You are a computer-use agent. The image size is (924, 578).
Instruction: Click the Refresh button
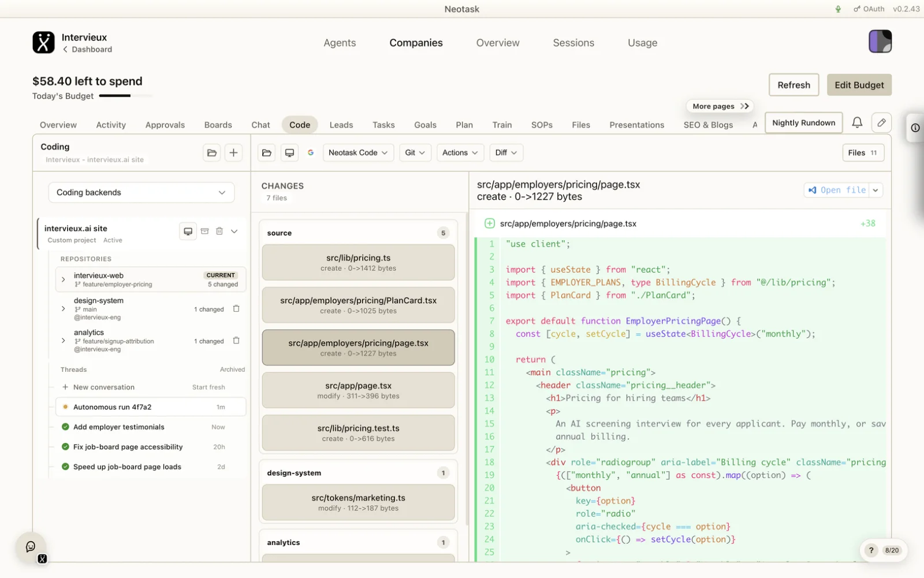(x=793, y=85)
